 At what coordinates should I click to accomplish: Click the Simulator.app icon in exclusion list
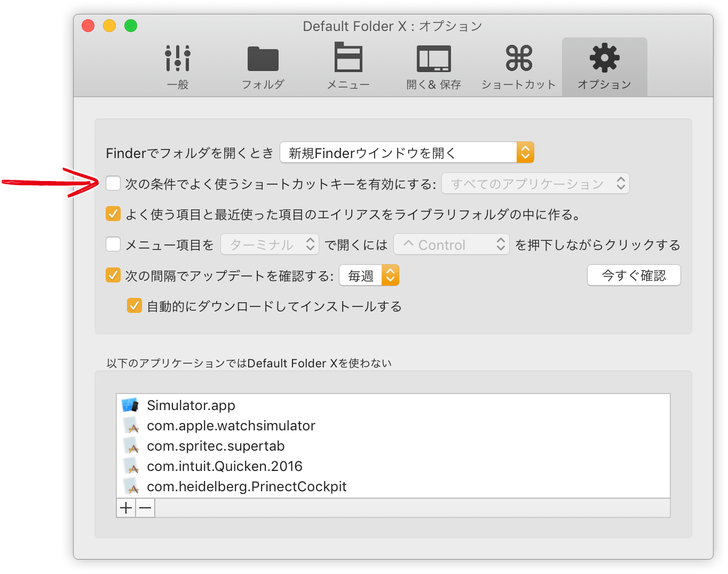(130, 405)
